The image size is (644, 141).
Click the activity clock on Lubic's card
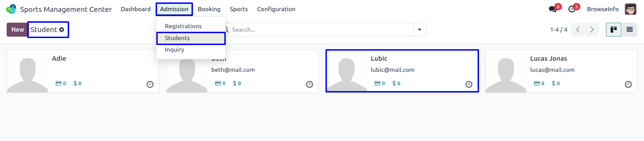click(469, 84)
